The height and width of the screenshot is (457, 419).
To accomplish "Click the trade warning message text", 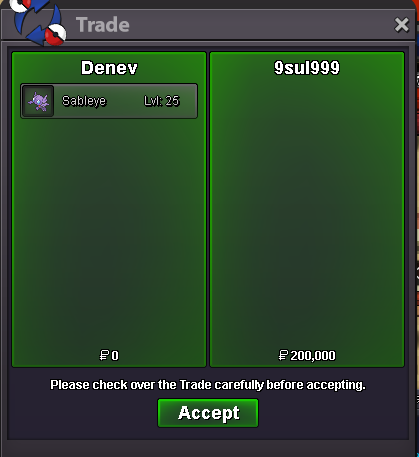I will (x=208, y=385).
